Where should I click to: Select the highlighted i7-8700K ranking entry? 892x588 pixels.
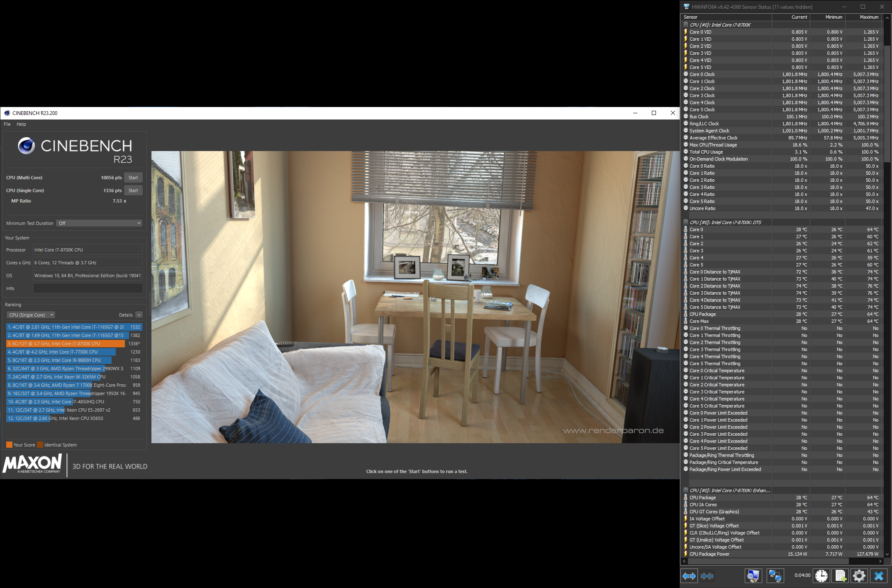(x=66, y=343)
